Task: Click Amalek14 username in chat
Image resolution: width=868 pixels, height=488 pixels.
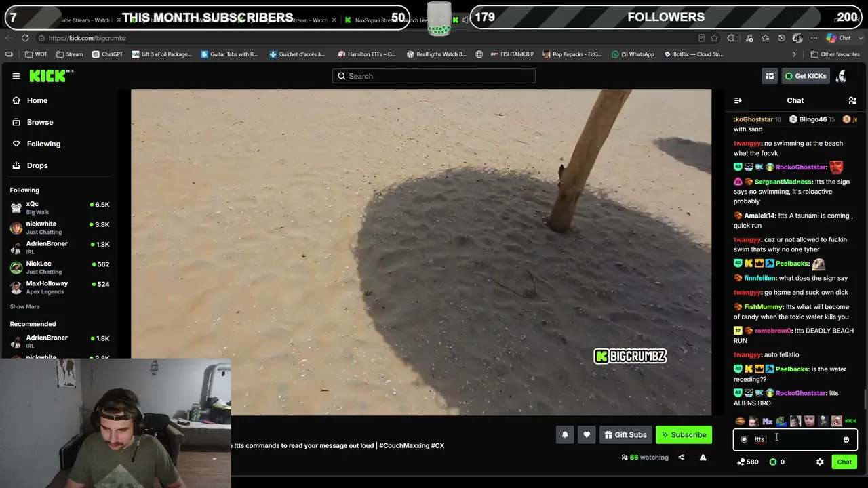Action: click(759, 216)
